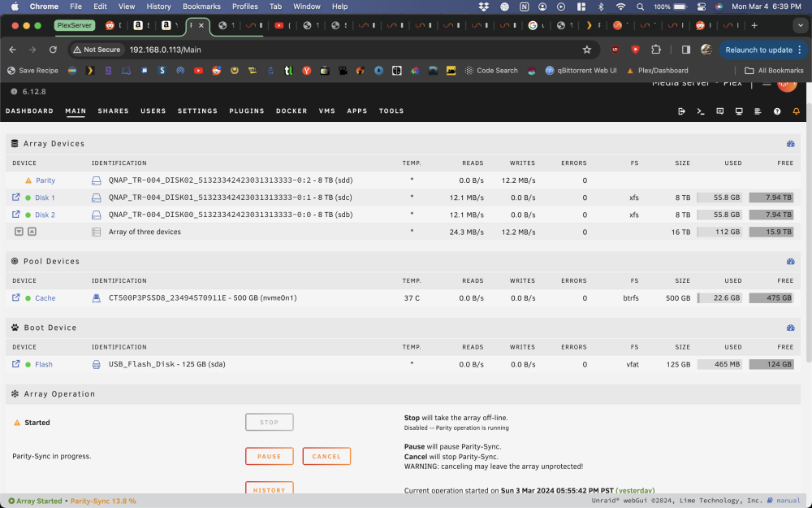
Task: Click Parity orange warning indicator
Action: pyautogui.click(x=28, y=180)
